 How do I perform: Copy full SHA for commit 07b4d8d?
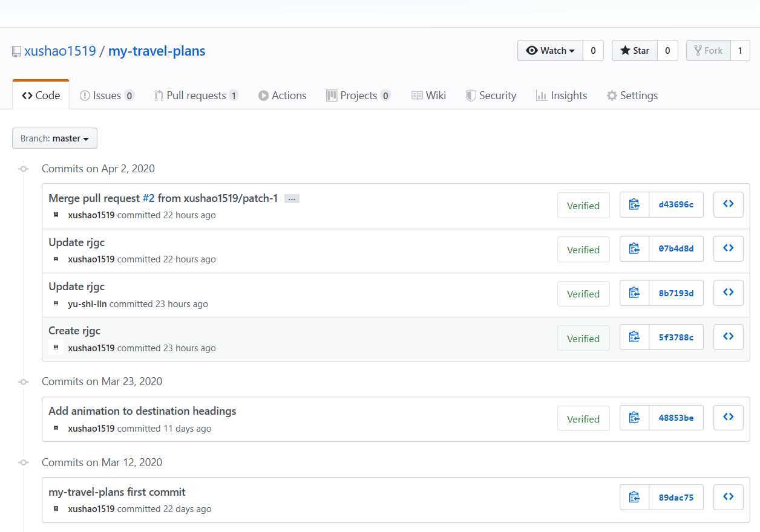634,248
